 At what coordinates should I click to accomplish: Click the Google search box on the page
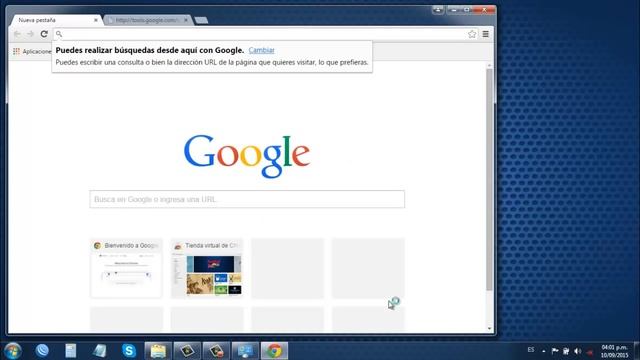[x=247, y=199]
